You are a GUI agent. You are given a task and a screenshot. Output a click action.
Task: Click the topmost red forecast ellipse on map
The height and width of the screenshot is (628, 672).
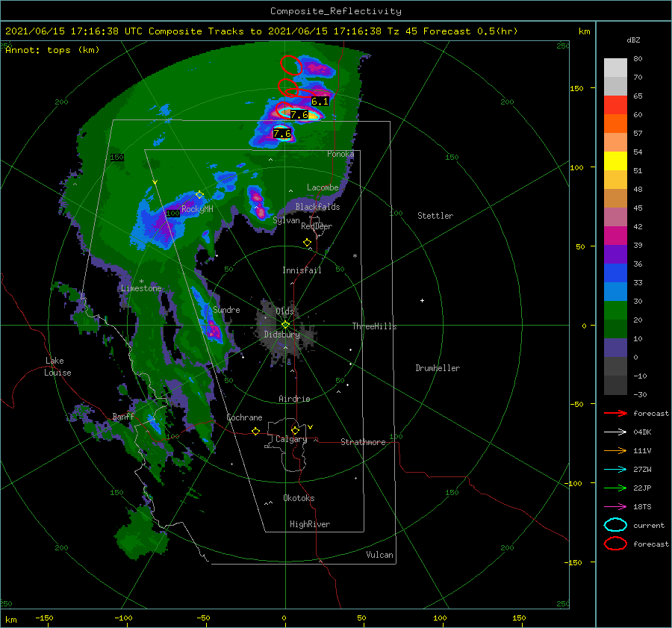[291, 66]
